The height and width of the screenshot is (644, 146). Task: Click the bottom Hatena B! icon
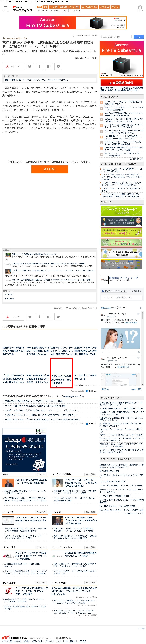(x=49, y=317)
